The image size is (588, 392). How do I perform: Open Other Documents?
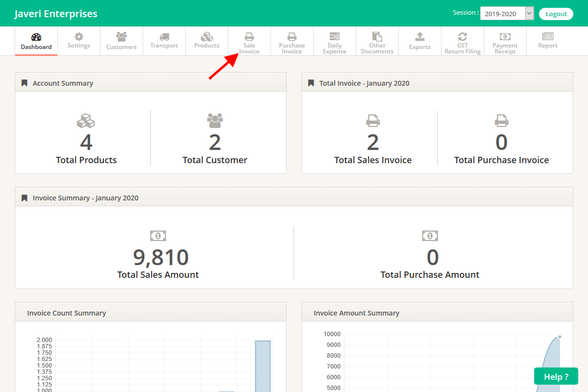[x=377, y=41]
